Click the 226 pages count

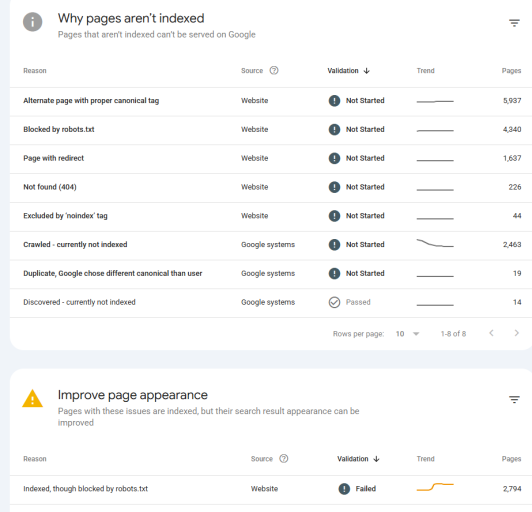[515, 187]
